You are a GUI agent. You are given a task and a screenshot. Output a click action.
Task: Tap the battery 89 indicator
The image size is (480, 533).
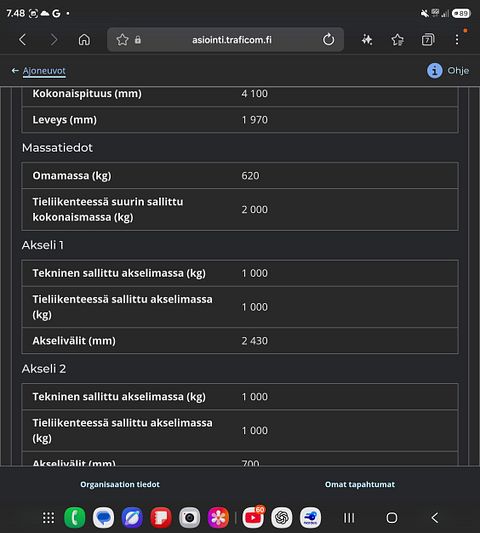pos(461,13)
